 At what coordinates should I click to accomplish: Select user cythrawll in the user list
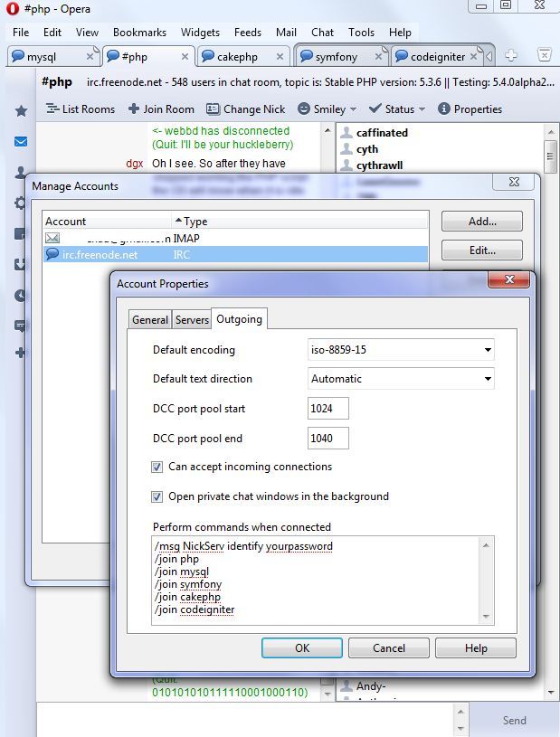(379, 165)
